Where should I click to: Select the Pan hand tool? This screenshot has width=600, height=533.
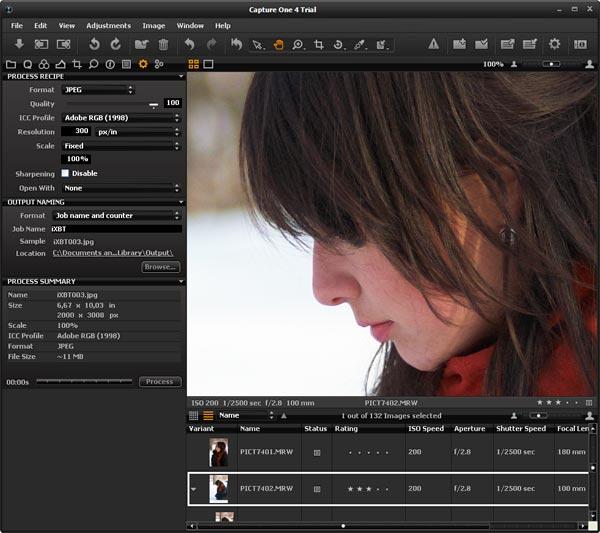(x=279, y=45)
